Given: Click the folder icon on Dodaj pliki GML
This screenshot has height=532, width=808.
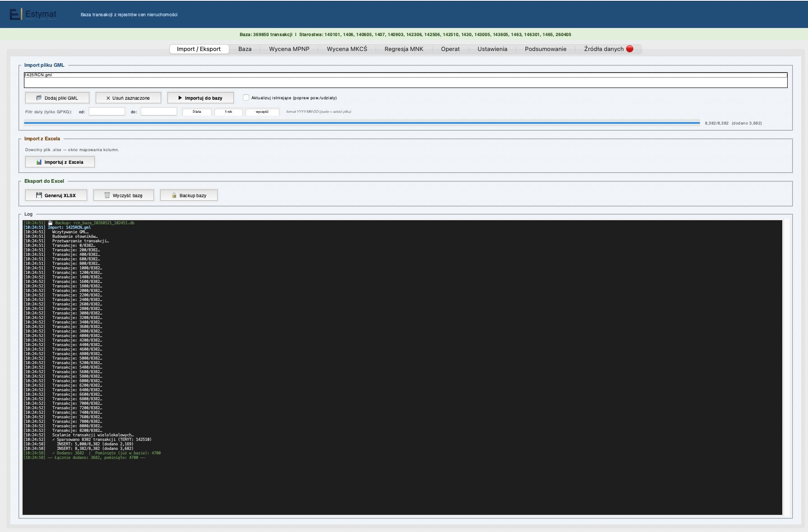Looking at the screenshot, I should pos(39,98).
